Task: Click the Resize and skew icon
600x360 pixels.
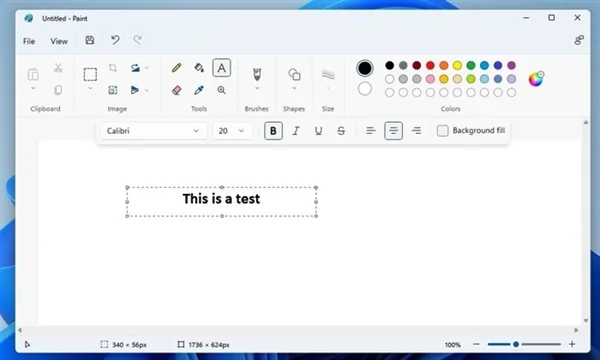Action: point(112,90)
